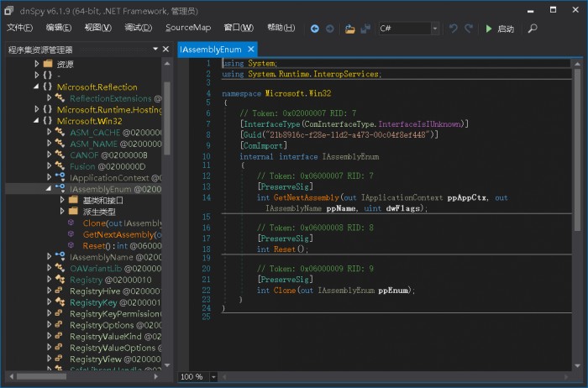Collapse the IAssemblyEnum tree node
The width and height of the screenshot is (588, 388).
[x=49, y=189]
